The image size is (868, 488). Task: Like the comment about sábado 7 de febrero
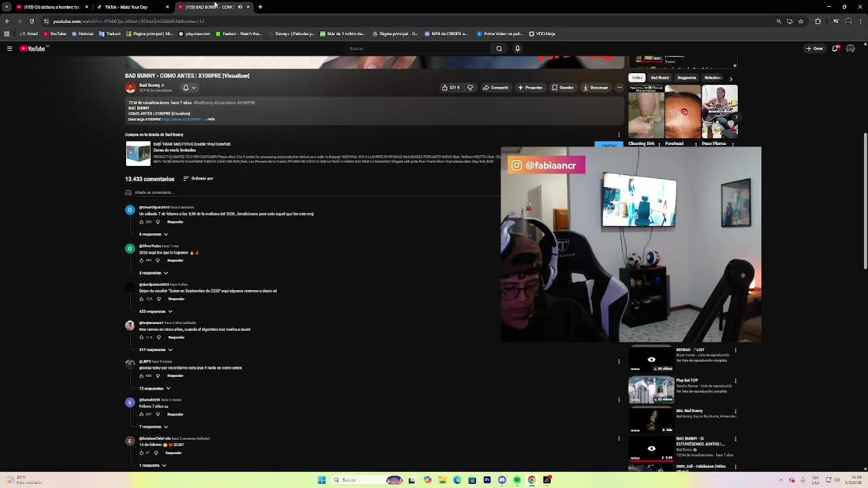click(142, 222)
